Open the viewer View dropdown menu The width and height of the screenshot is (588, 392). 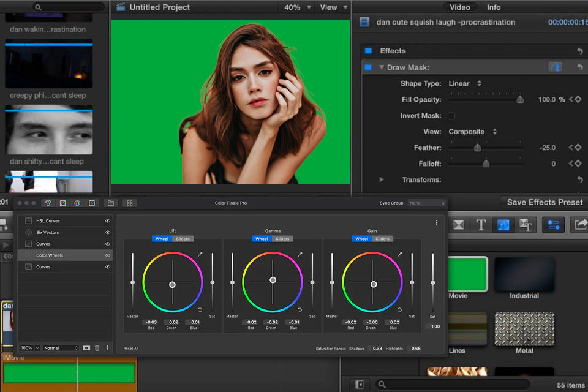pos(333,7)
